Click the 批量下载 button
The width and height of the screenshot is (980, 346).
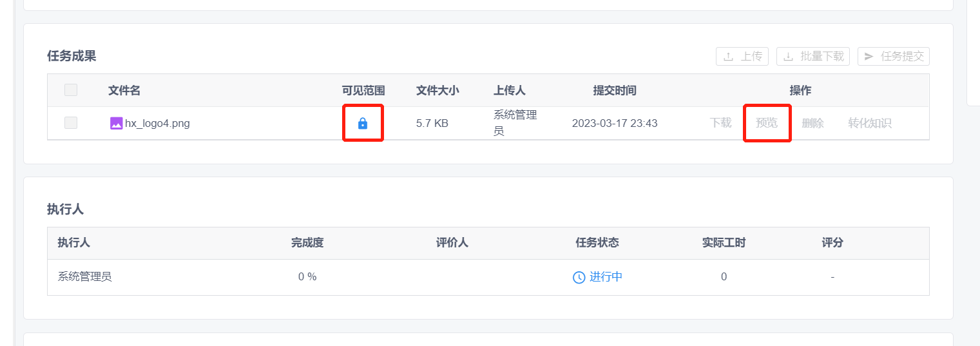tap(813, 57)
